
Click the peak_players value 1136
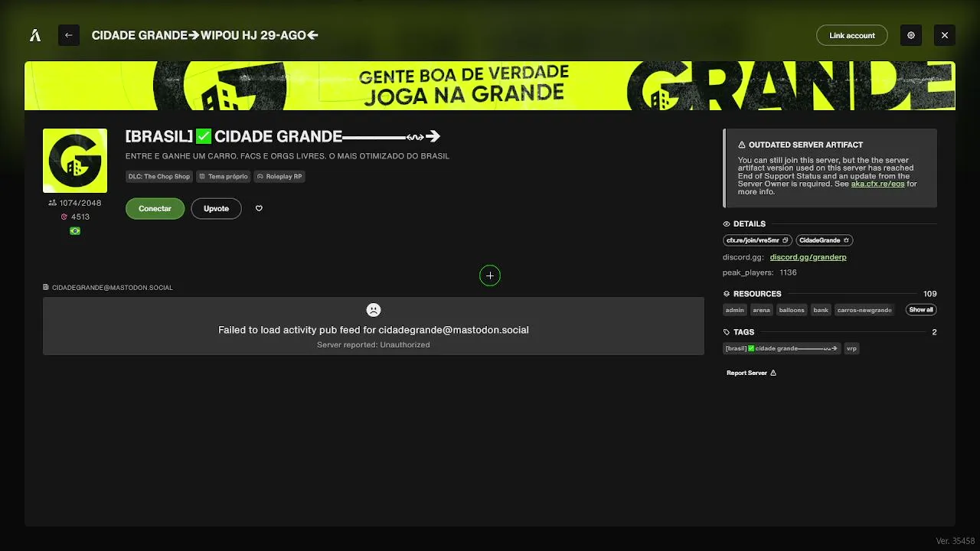(x=788, y=272)
